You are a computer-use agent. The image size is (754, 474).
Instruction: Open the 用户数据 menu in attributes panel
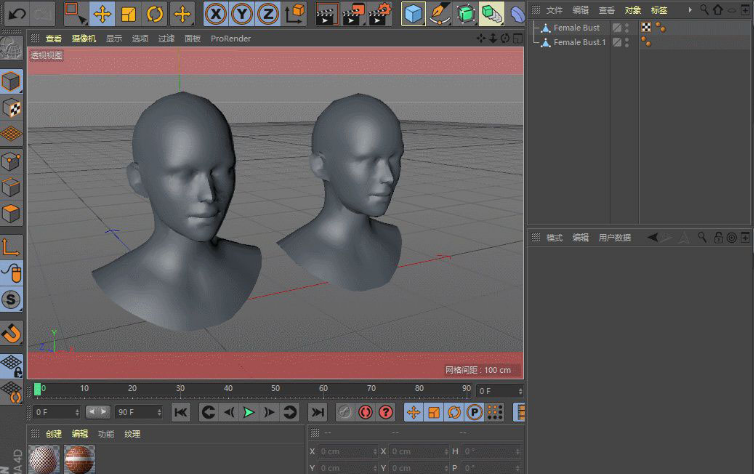click(x=615, y=238)
